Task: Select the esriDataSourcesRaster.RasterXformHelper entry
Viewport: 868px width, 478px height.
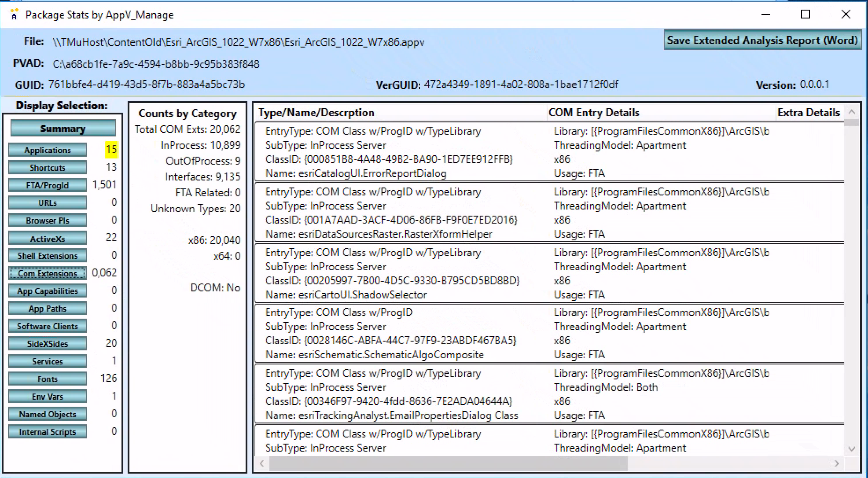Action: [549, 213]
